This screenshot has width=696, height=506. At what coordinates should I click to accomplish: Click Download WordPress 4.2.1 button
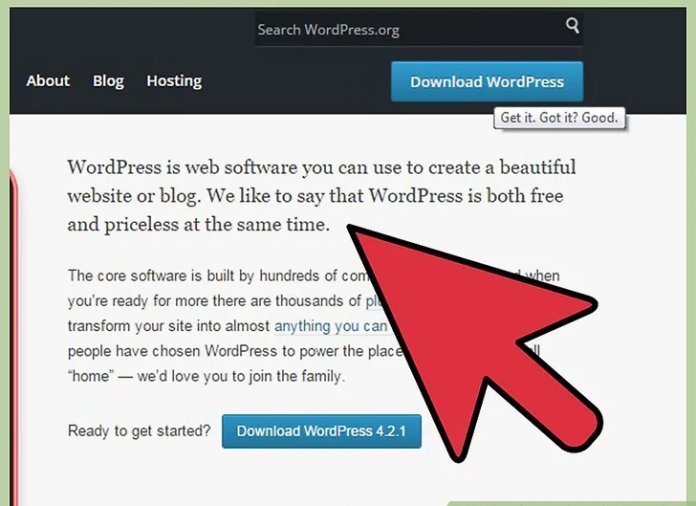(321, 432)
